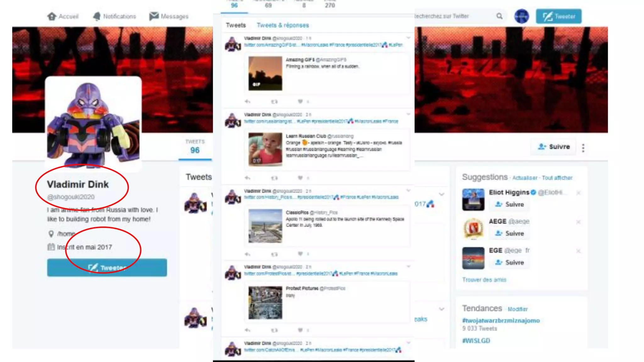The height and width of the screenshot is (362, 644).
Task: Expand chevron on the first tweet
Action: pos(408,38)
